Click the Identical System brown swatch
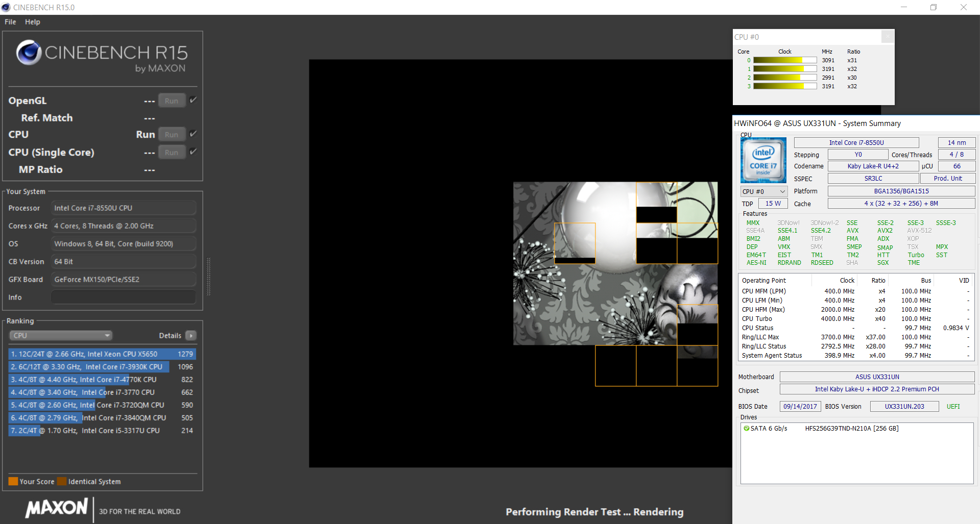 tap(62, 481)
